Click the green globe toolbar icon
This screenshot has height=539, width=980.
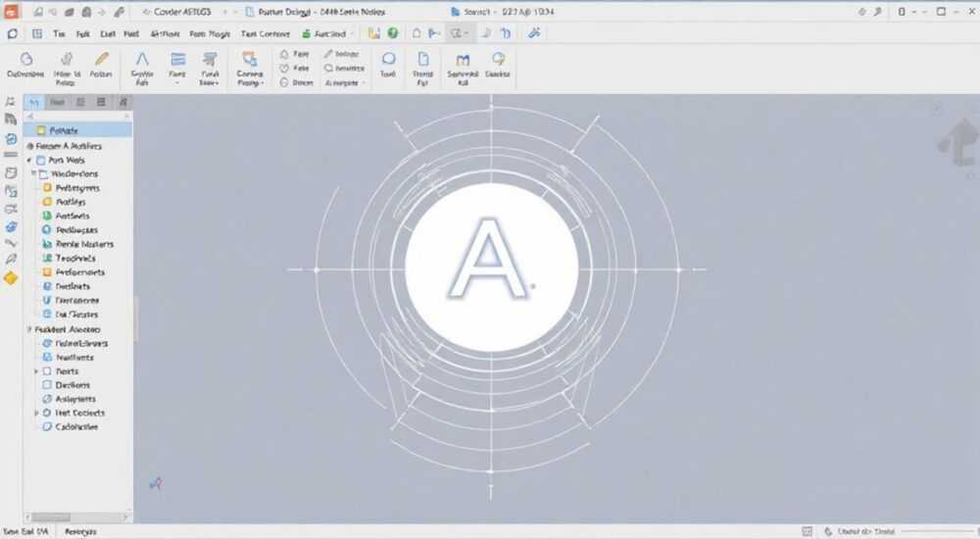(393, 33)
